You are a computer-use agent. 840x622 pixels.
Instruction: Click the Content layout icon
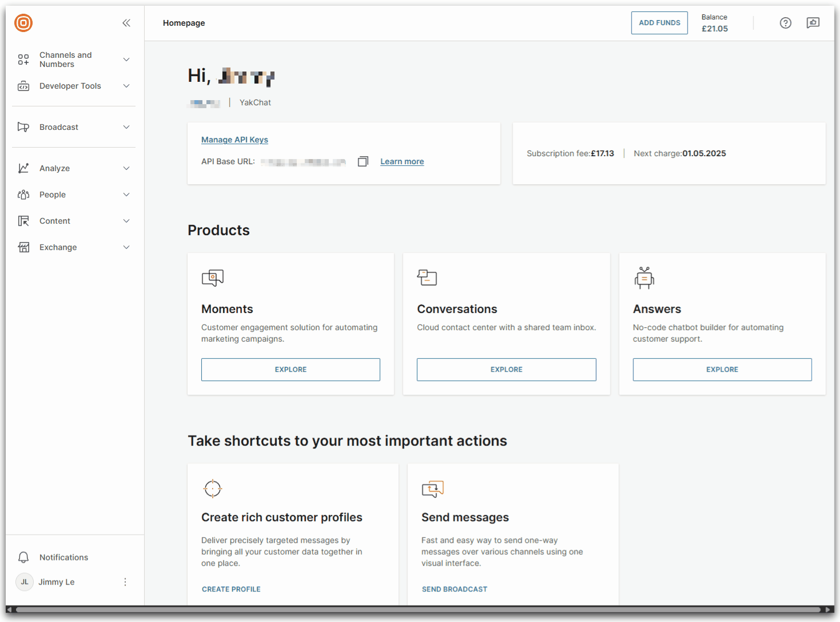[23, 221]
